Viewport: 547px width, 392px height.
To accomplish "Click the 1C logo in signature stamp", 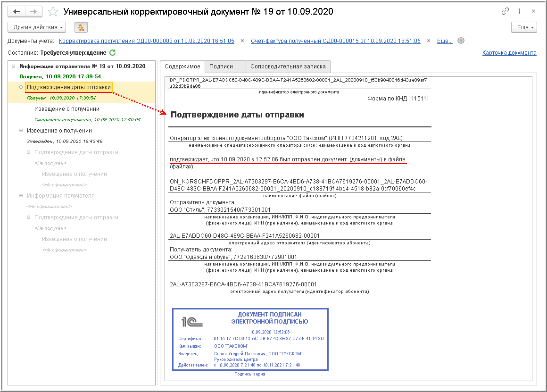I will (192, 322).
